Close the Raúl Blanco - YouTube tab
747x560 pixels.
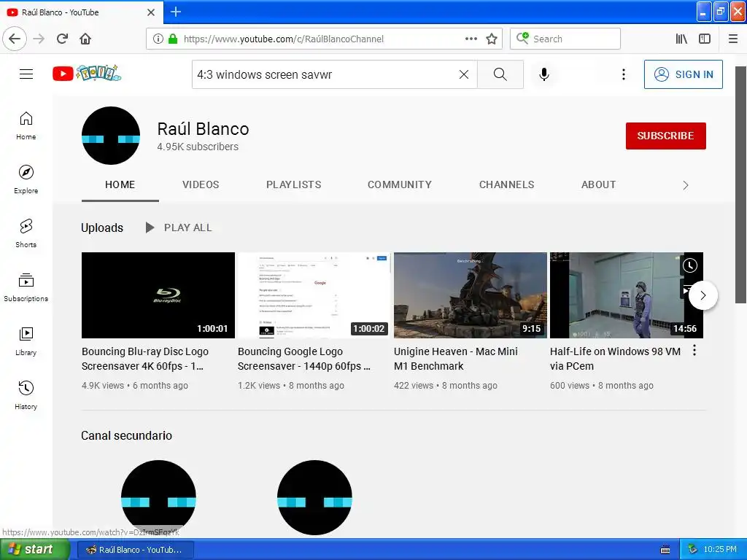[151, 12]
